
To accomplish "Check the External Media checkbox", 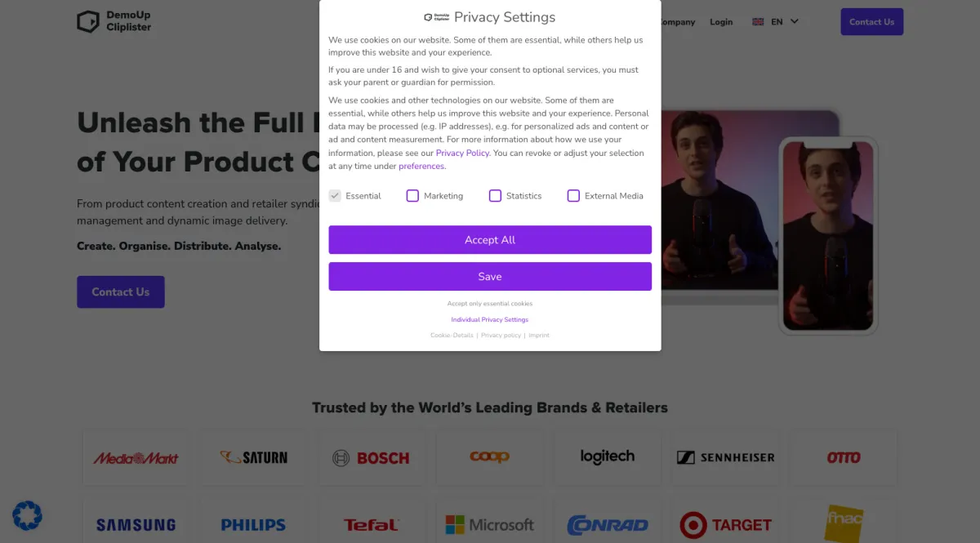I will click(x=573, y=196).
